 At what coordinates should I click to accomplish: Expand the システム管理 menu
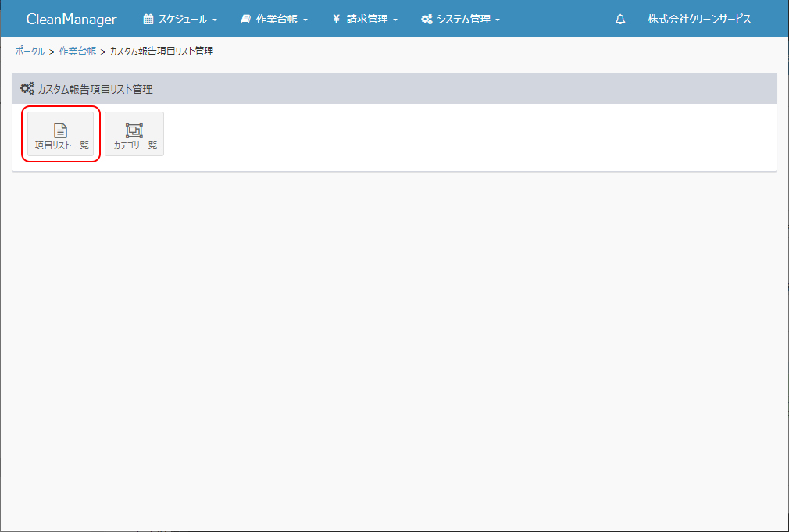460,19
